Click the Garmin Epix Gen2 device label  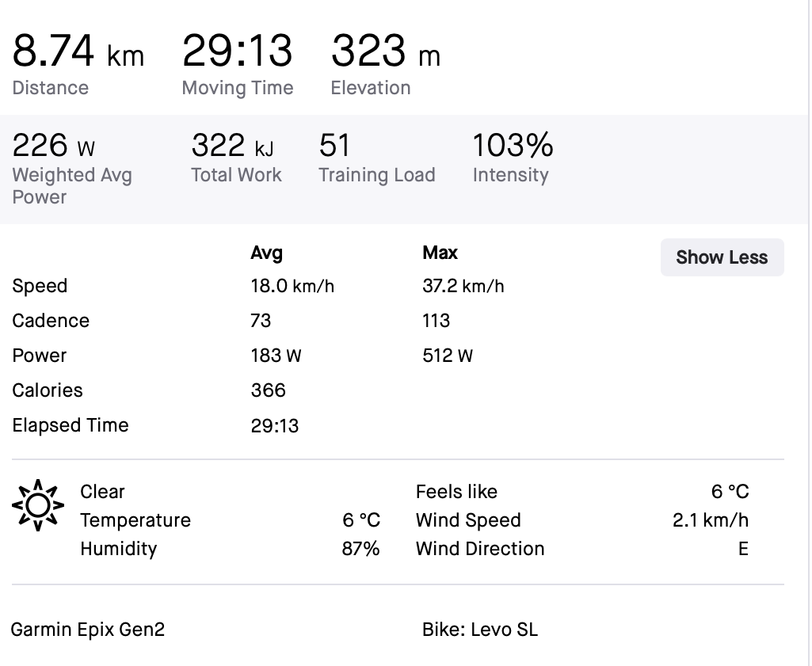(x=87, y=630)
